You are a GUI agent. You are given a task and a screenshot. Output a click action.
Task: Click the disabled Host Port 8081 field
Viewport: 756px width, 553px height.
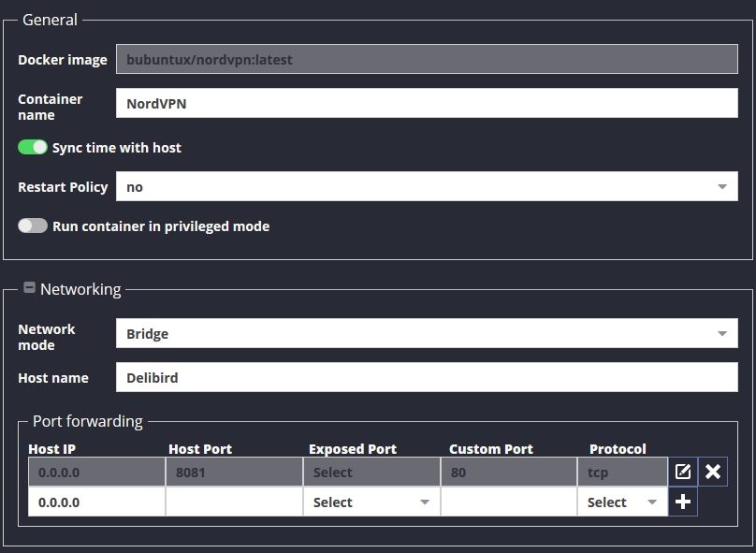pyautogui.click(x=234, y=472)
